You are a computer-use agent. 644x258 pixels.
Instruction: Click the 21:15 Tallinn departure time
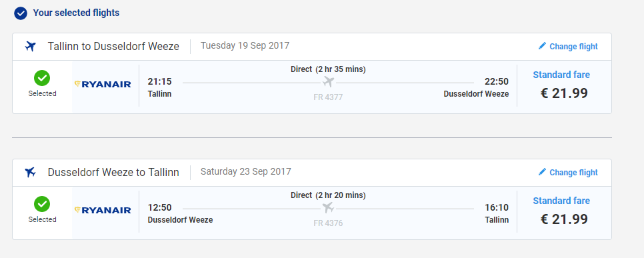(160, 81)
